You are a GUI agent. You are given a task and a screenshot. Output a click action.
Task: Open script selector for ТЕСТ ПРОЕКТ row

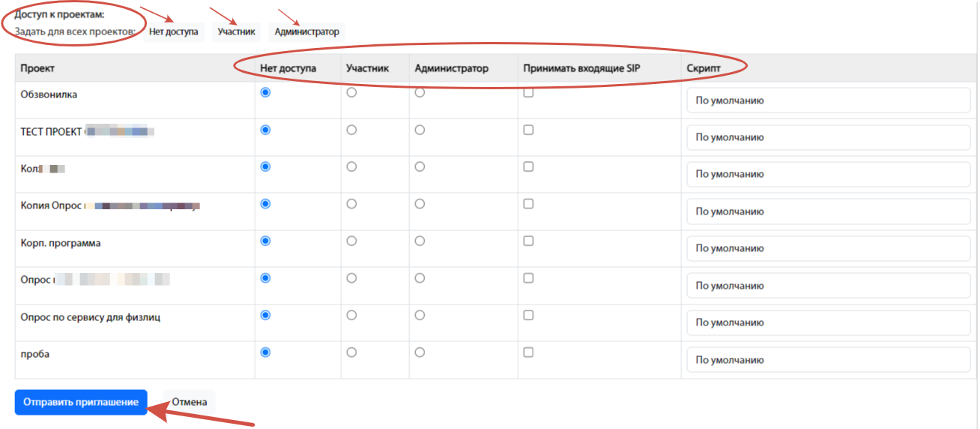tap(828, 137)
